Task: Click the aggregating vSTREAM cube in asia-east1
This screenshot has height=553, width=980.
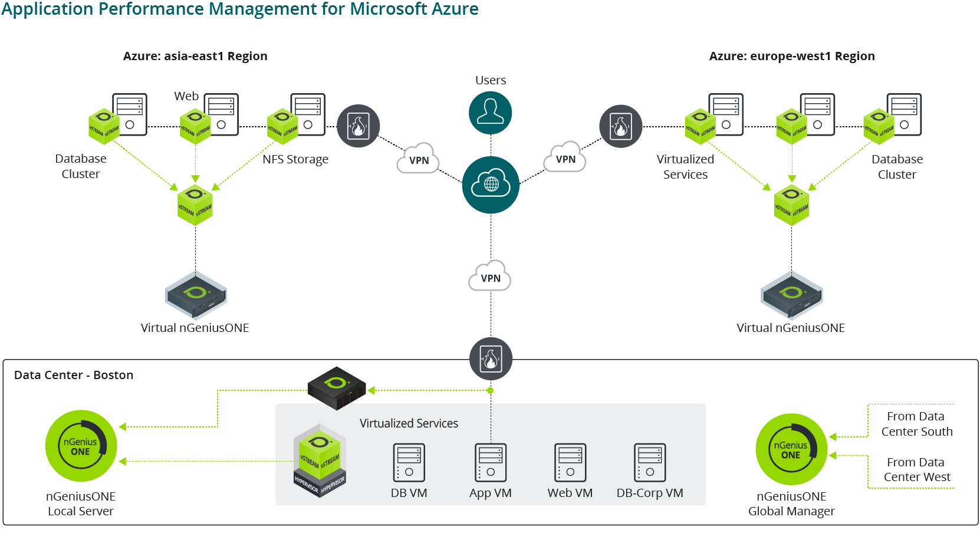Action: click(x=195, y=205)
